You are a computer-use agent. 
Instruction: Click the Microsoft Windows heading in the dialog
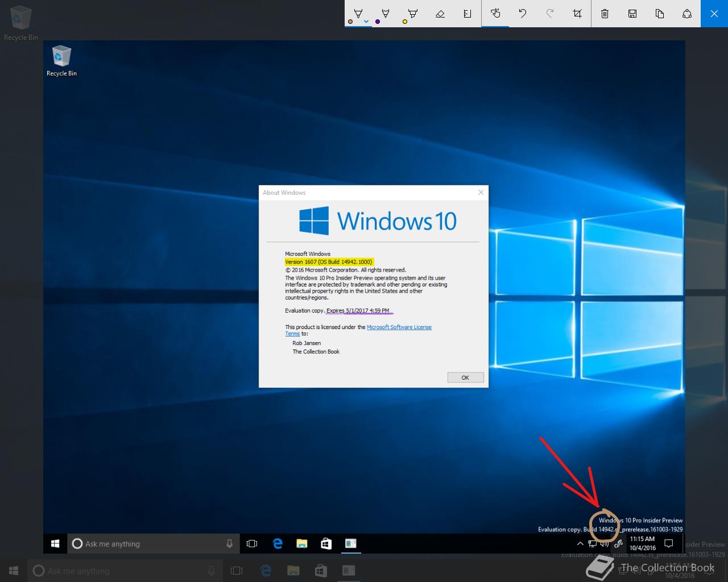(x=308, y=254)
